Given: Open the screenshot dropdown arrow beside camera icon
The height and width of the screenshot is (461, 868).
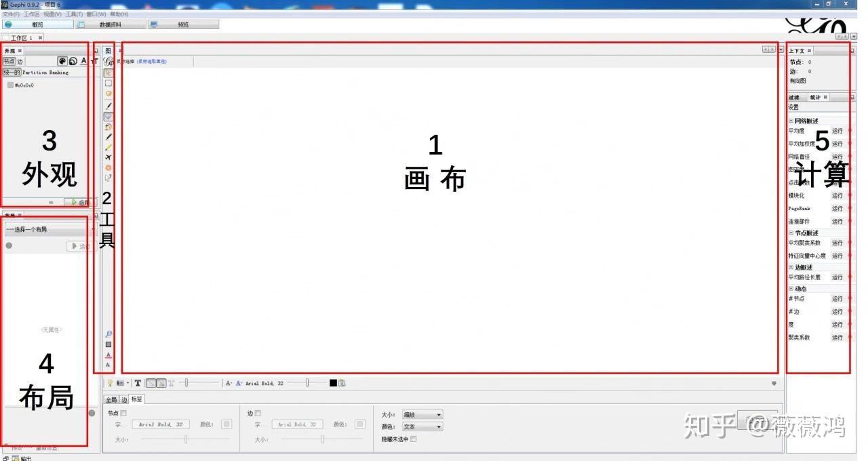Looking at the screenshot, I should pos(128,383).
